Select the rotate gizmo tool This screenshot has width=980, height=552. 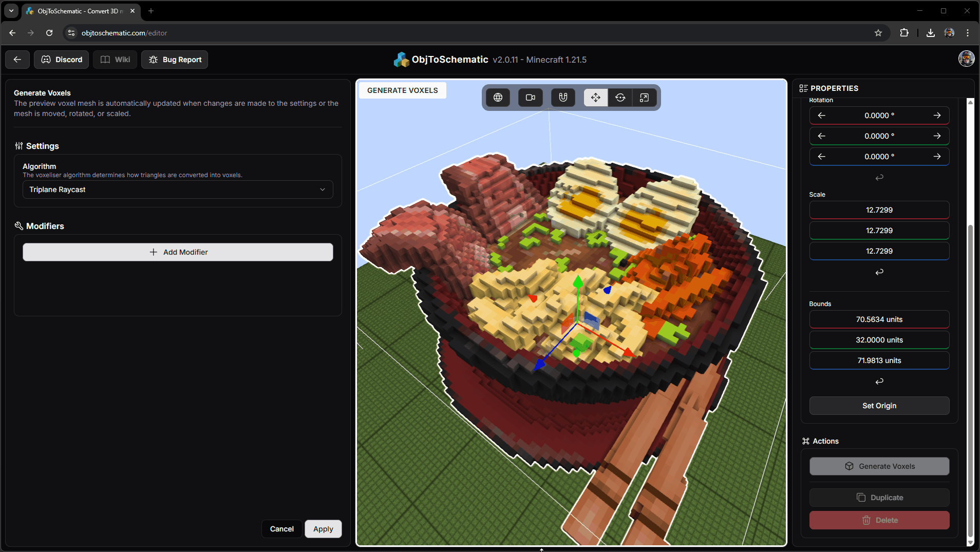620,98
